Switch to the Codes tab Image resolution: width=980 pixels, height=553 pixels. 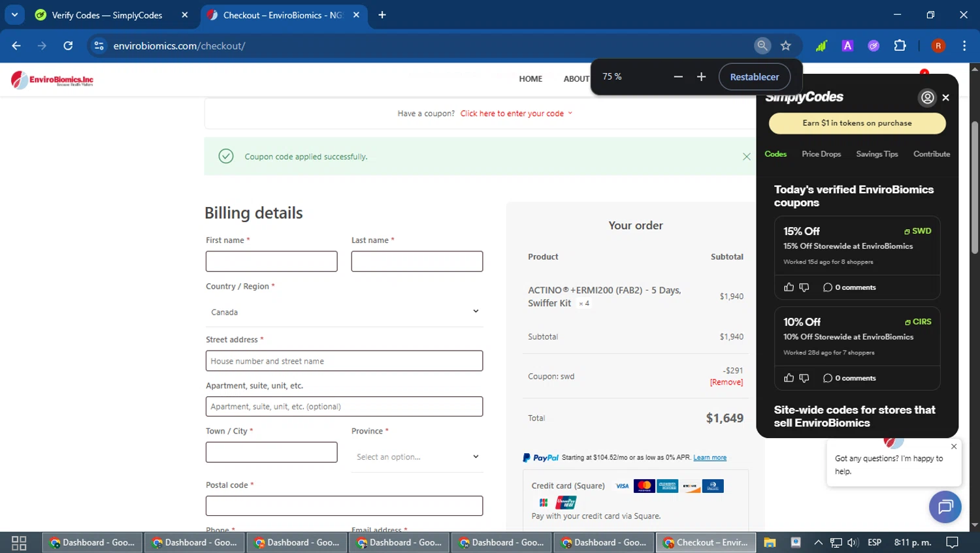tap(776, 154)
